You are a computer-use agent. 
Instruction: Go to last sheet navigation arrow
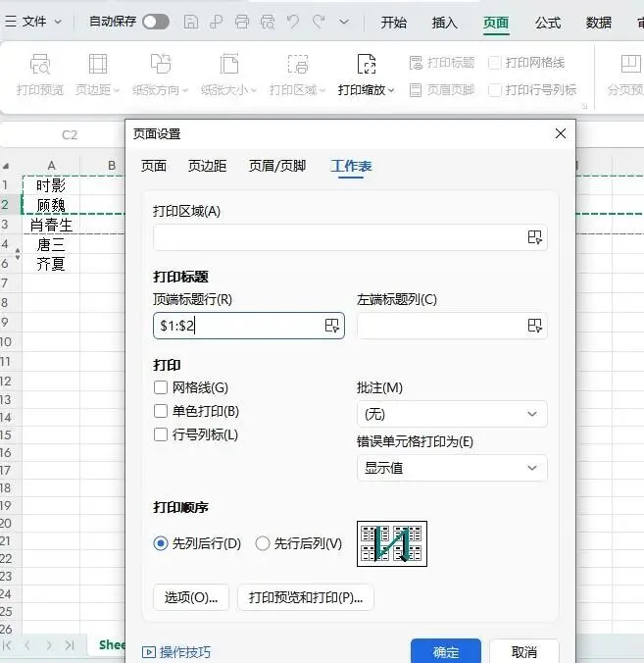coord(70,645)
